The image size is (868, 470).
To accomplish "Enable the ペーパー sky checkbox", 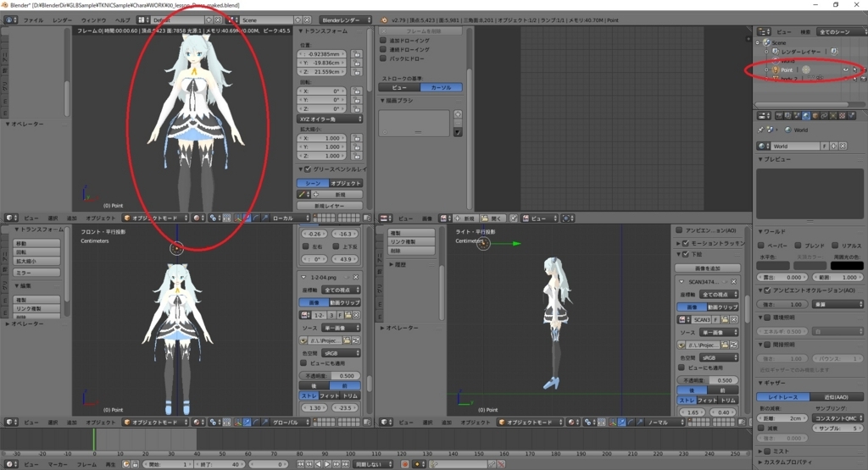I will click(760, 246).
